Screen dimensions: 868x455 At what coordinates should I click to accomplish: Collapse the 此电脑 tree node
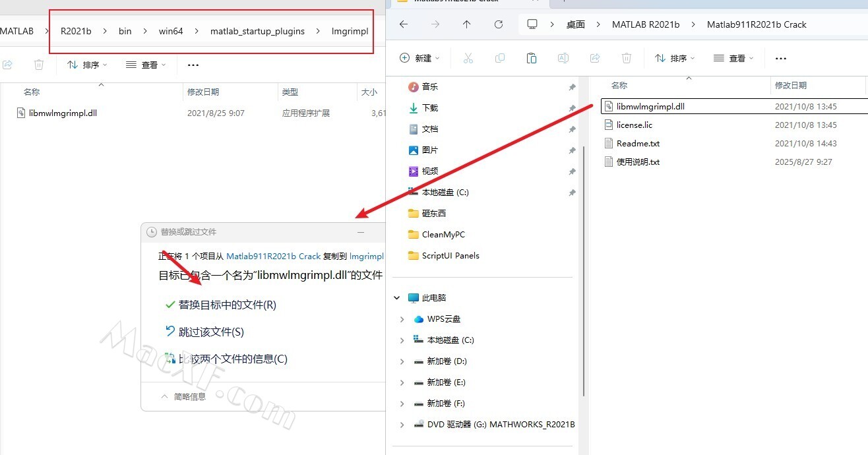coord(397,298)
